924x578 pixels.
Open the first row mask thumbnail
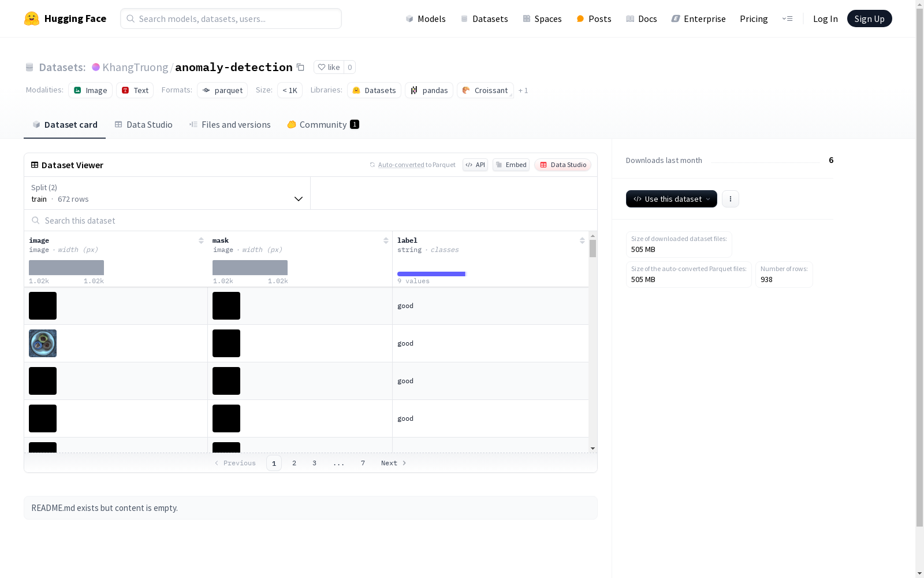click(x=226, y=306)
